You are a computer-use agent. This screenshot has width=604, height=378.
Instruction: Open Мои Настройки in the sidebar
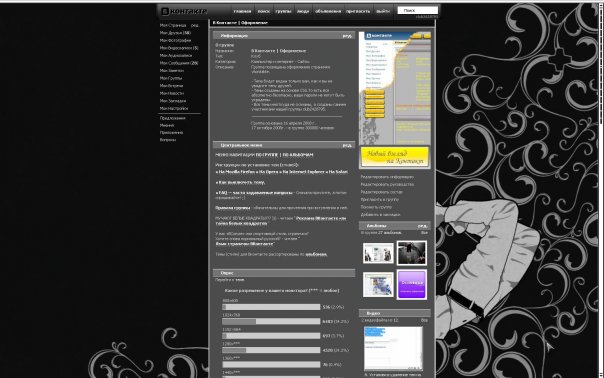(174, 109)
